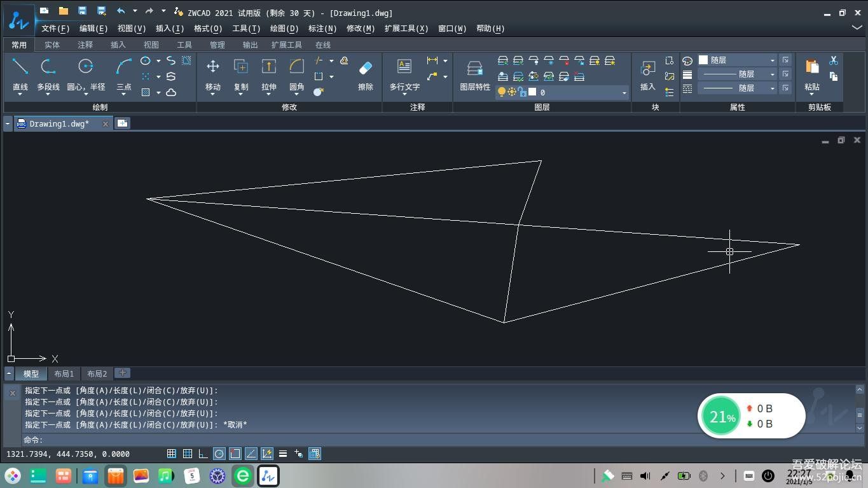Toggle polar tracking in status bar
The height and width of the screenshot is (488, 868).
coord(219,454)
